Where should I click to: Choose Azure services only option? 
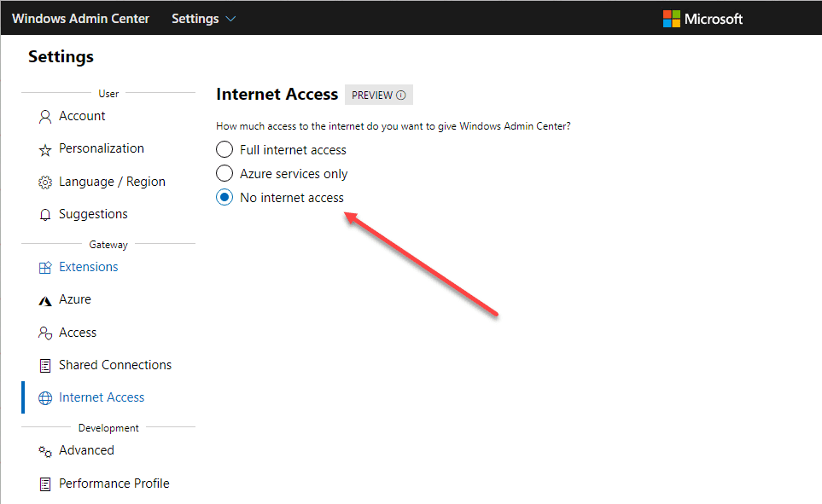click(x=224, y=174)
